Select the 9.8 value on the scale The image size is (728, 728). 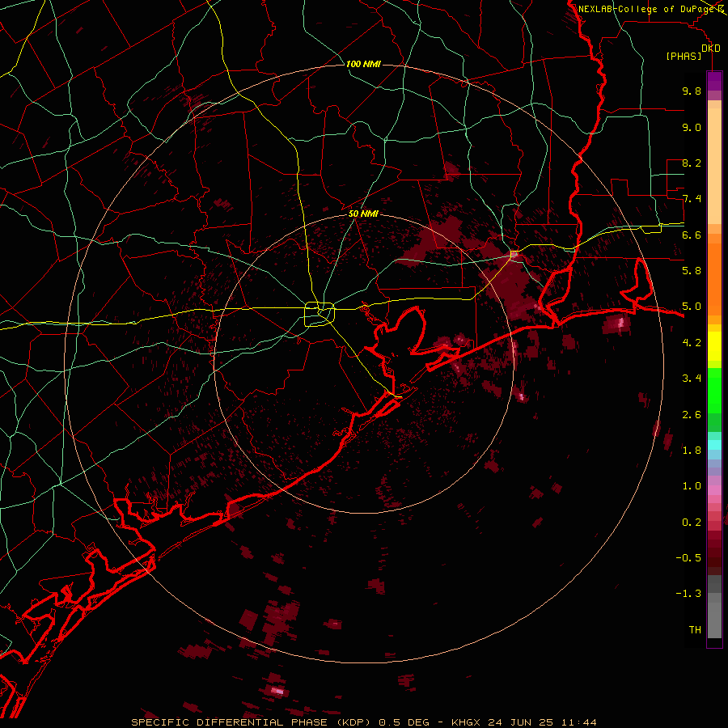(692, 91)
